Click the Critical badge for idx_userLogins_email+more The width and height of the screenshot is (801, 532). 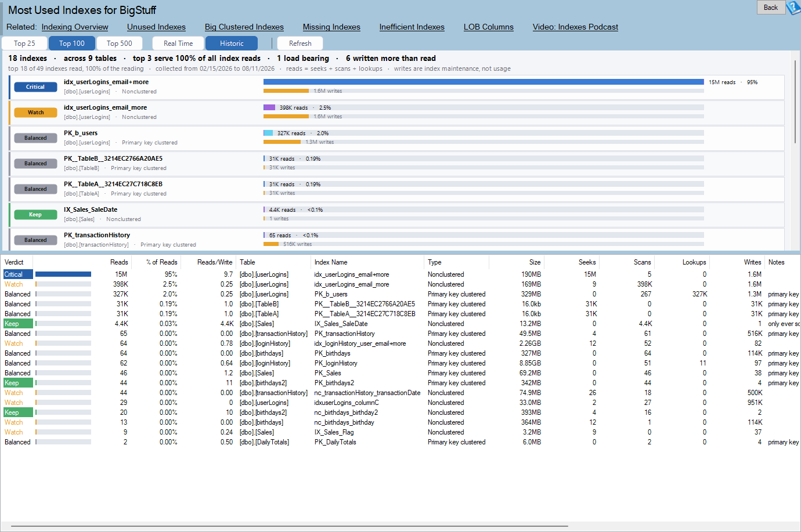click(x=35, y=87)
